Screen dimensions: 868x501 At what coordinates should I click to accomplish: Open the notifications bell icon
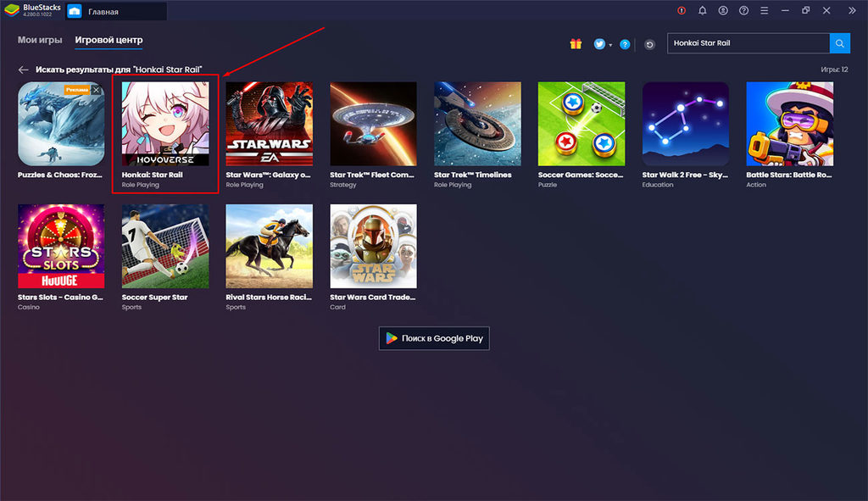[x=703, y=10]
